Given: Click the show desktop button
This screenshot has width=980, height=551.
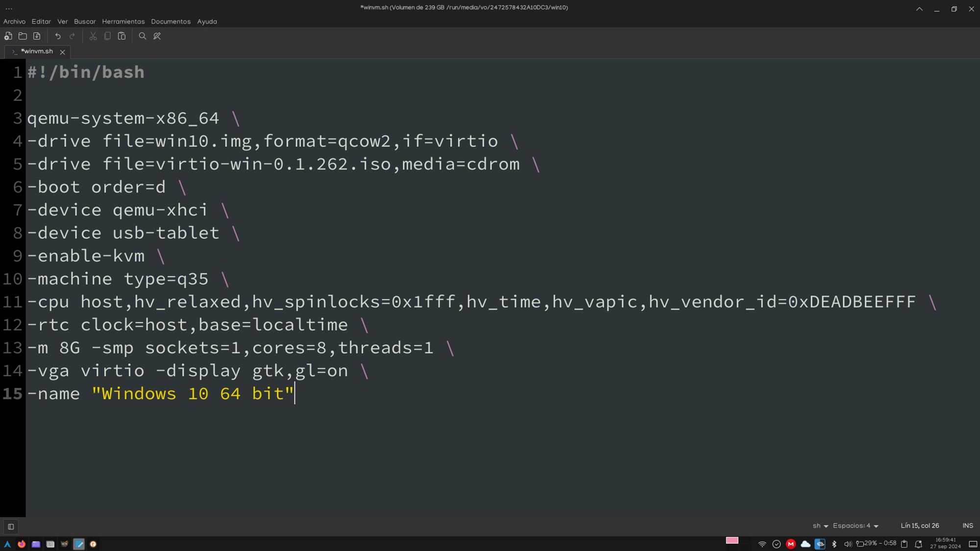Looking at the screenshot, I should 973,544.
